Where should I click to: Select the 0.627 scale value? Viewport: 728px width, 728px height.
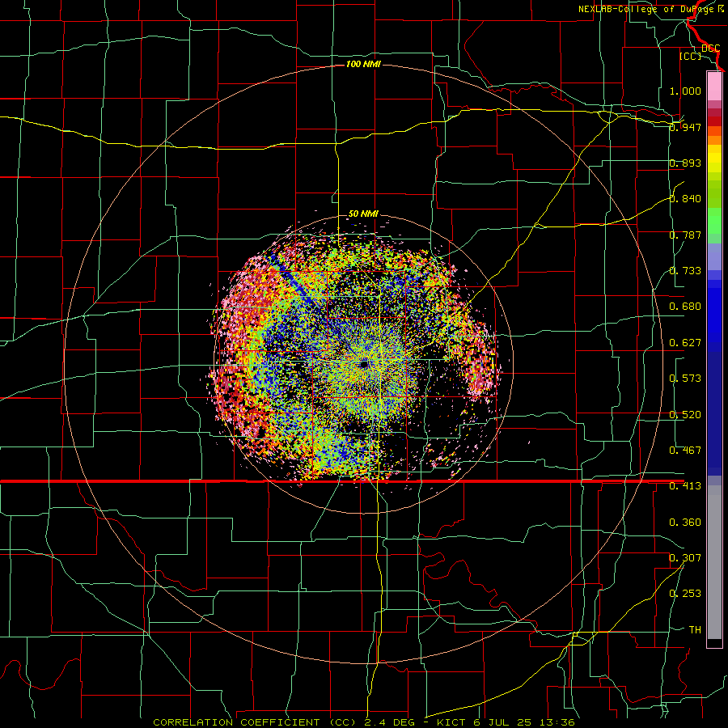(685, 343)
